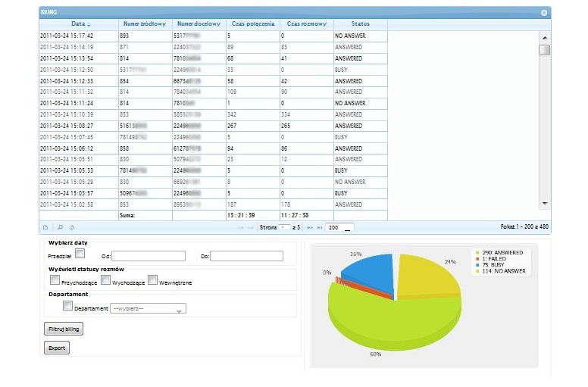The width and height of the screenshot is (588, 387).
Task: Open the rows-per-page dropdown showing 200
Action: tap(339, 227)
